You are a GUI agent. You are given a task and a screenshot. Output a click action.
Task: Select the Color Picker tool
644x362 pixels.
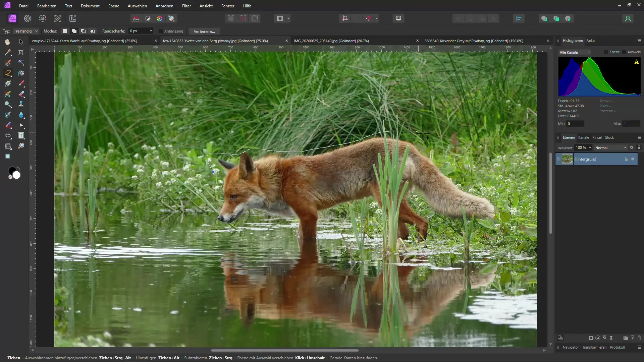click(x=8, y=52)
